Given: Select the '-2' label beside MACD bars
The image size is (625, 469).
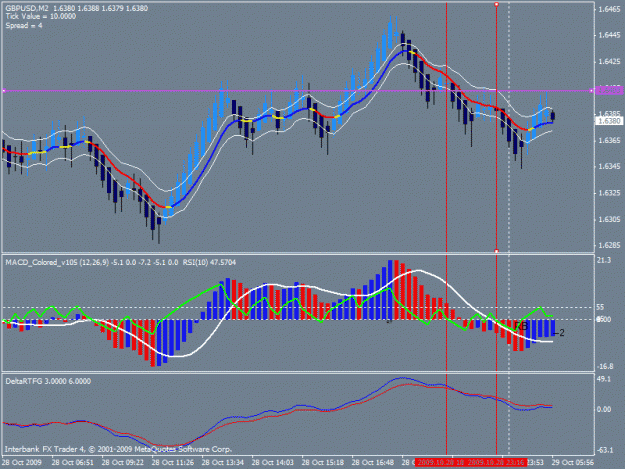Looking at the screenshot, I should coord(559,333).
